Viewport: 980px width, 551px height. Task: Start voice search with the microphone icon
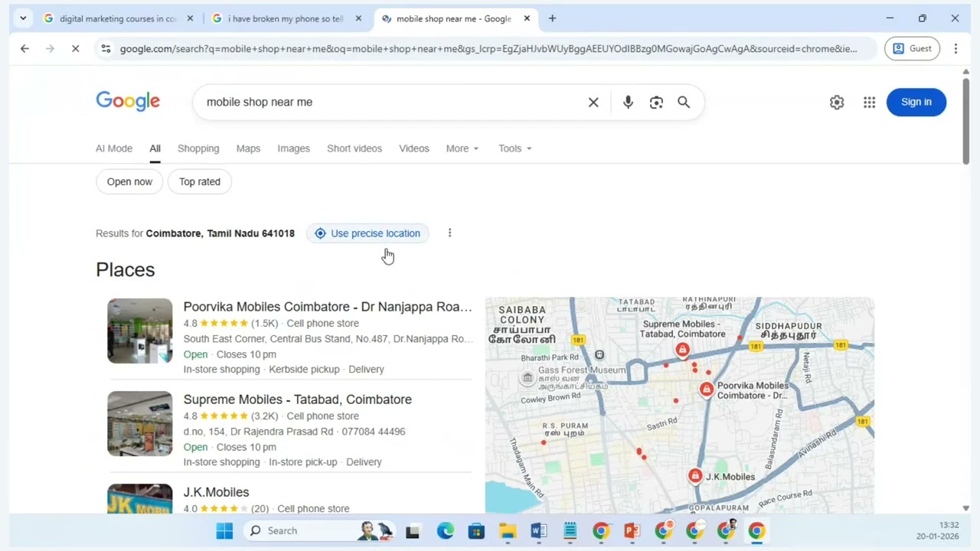[x=628, y=102]
